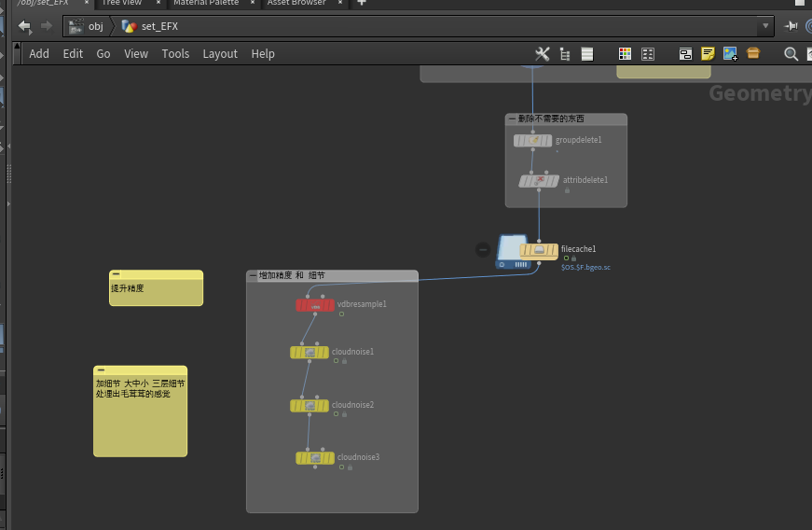This screenshot has width=812, height=530.
Task: Select the filecache1 node icon
Action: click(x=539, y=251)
